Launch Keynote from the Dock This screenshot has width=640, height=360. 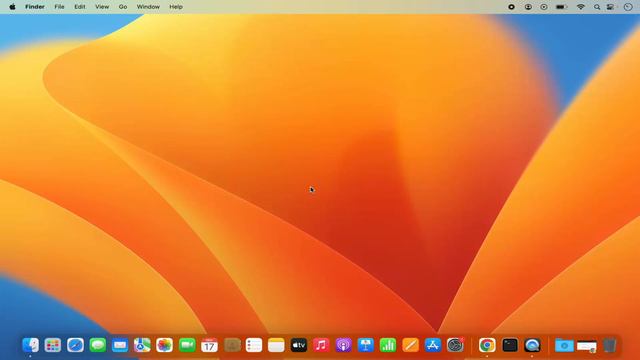(x=366, y=345)
